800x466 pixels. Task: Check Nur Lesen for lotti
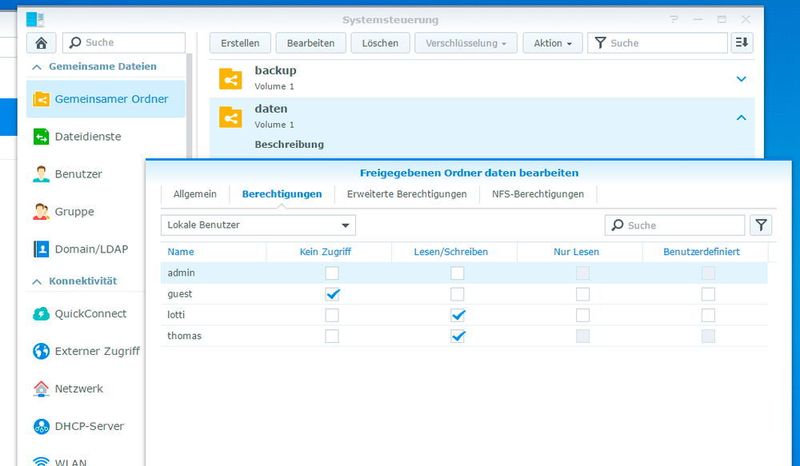583,315
